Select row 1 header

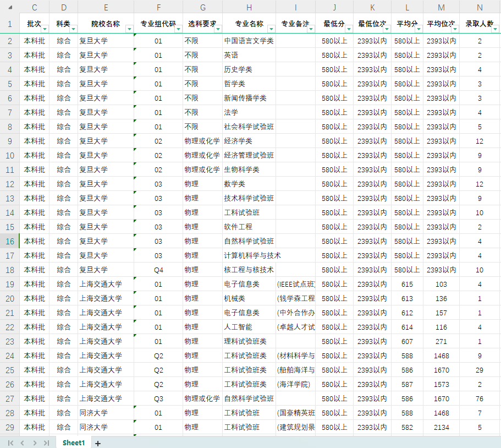(9, 24)
